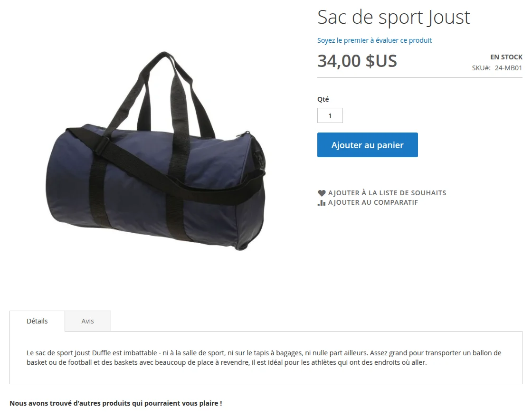The image size is (532, 418).
Task: Click the 'SKU#:' label
Action: pos(481,68)
